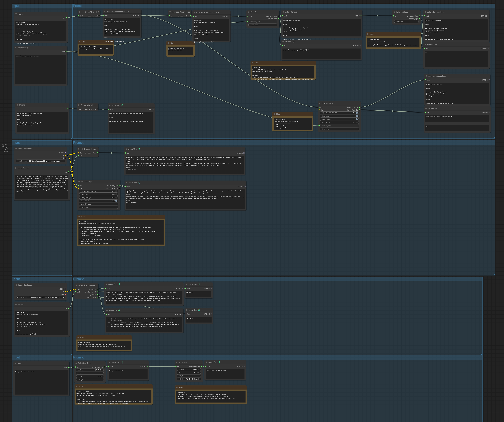Toggle filter_subtags switch currently set to true

[357, 119]
